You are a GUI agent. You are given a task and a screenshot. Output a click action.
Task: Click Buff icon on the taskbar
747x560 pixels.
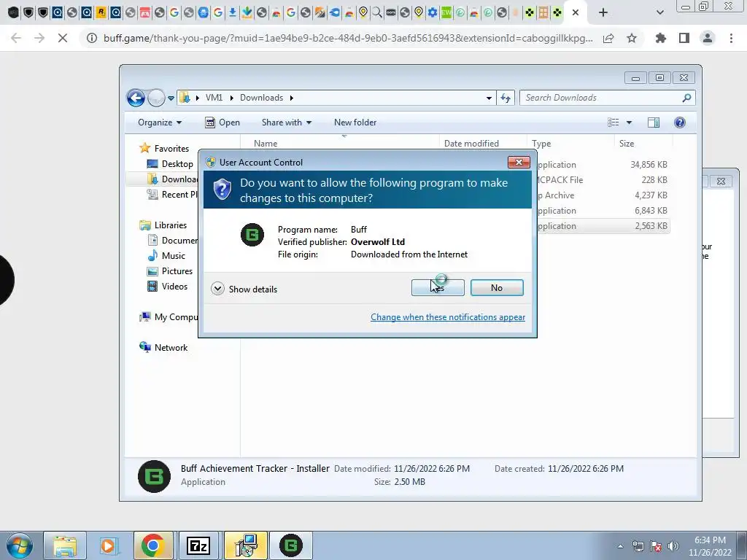tap(291, 545)
